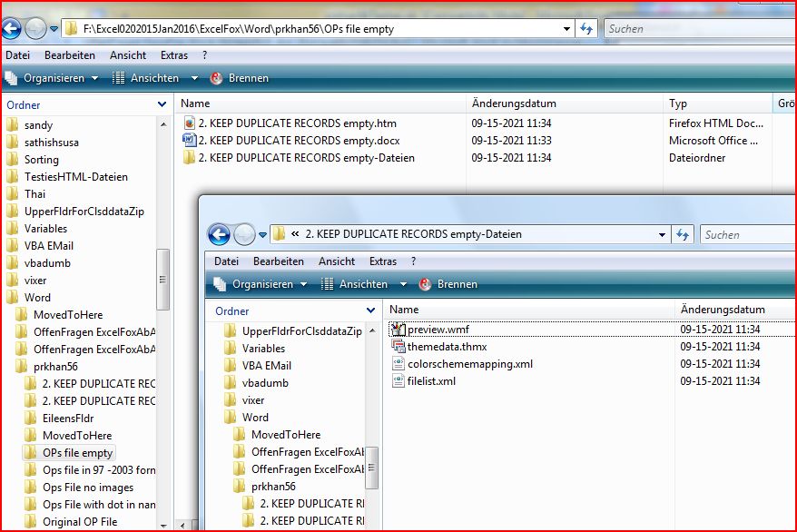Open the recent pages dropdown in the front window
The height and width of the screenshot is (532, 797).
262,235
